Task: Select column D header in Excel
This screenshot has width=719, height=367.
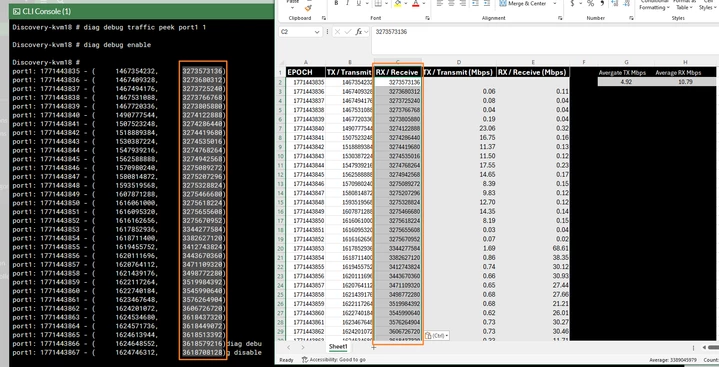Action: click(x=459, y=63)
